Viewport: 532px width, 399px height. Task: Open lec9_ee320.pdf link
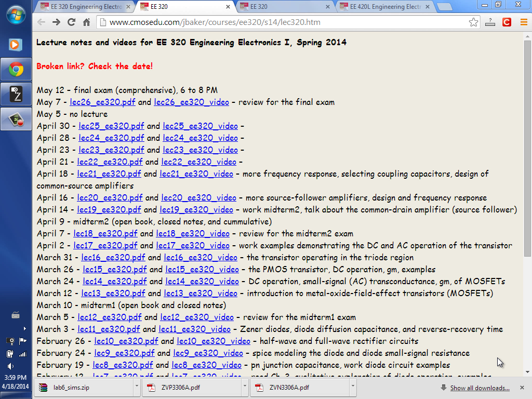[124, 353]
